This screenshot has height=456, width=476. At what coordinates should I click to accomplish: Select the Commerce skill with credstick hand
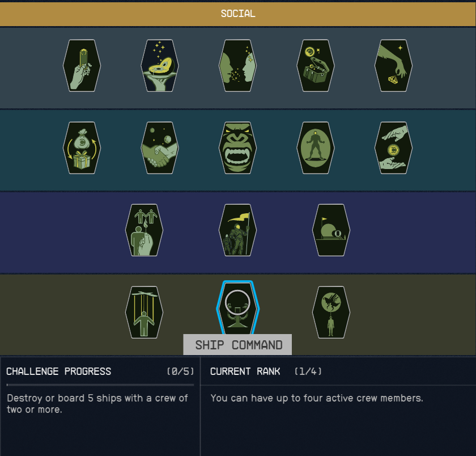click(82, 66)
